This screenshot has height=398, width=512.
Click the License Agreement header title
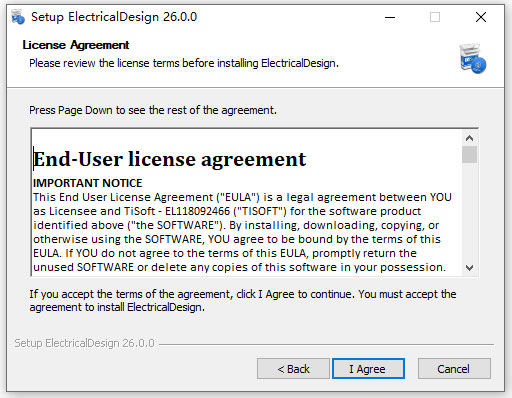click(76, 45)
